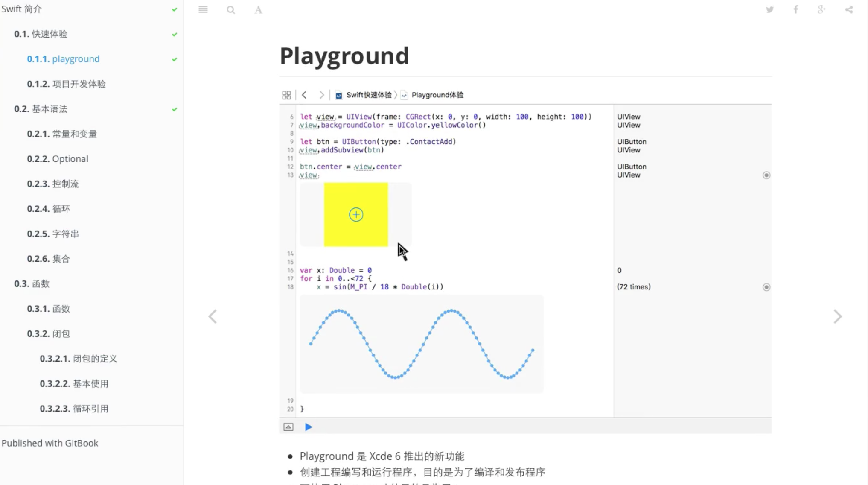
Task: Open section 0.3.2. 闭包
Action: 48,333
